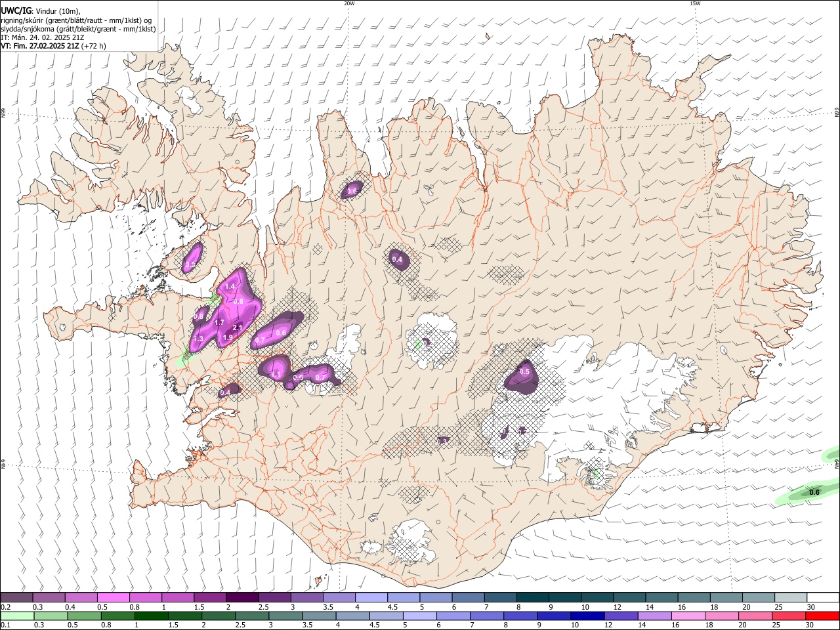Click the 'UWC/IG: Vindur (10m),' title text
The image size is (840, 630).
tap(40, 10)
